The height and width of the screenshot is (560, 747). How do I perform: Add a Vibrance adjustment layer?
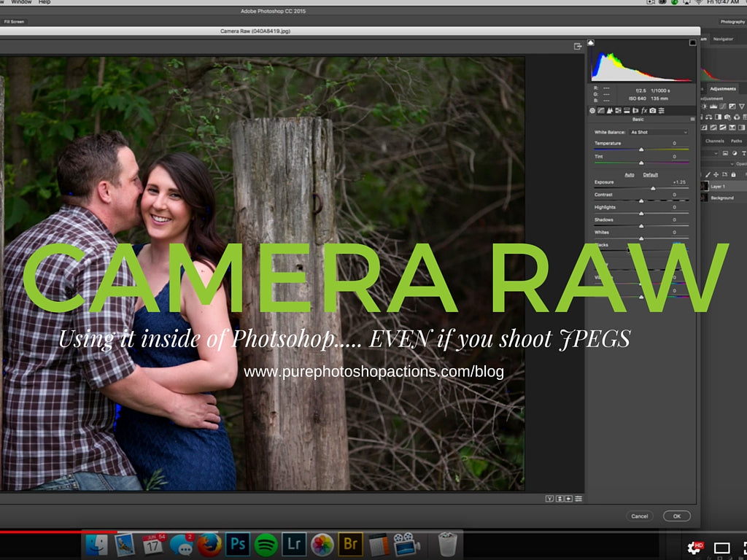[742, 106]
